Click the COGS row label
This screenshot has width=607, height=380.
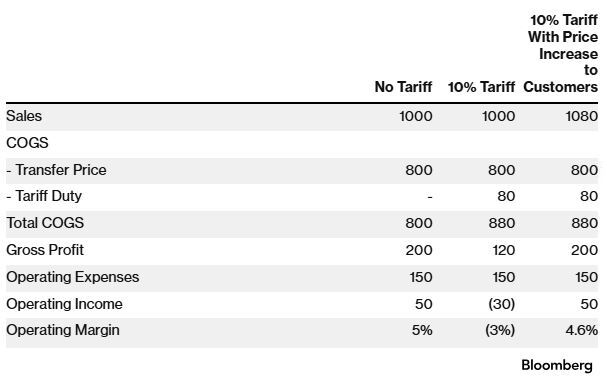(27, 143)
